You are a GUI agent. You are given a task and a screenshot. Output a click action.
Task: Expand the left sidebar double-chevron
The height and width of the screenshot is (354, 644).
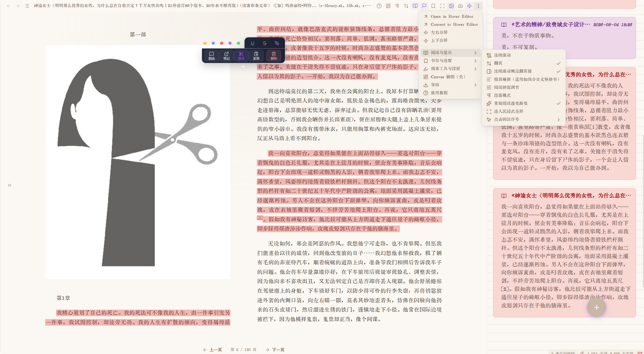pyautogui.click(x=10, y=185)
